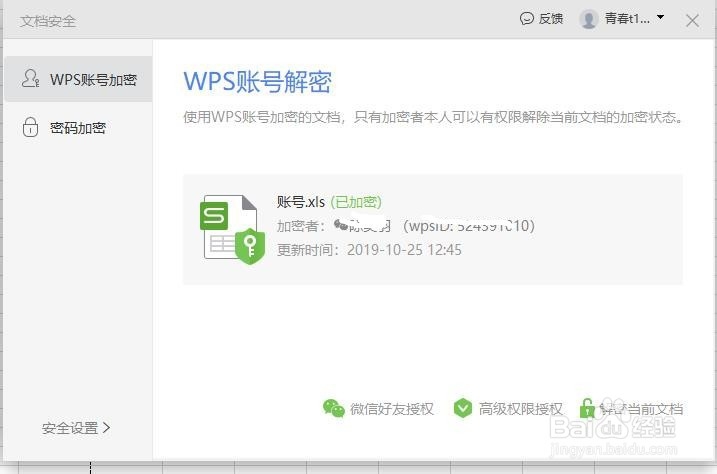Click the WPS账号加密 user icon
Screen dimensions: 717x474
point(30,79)
